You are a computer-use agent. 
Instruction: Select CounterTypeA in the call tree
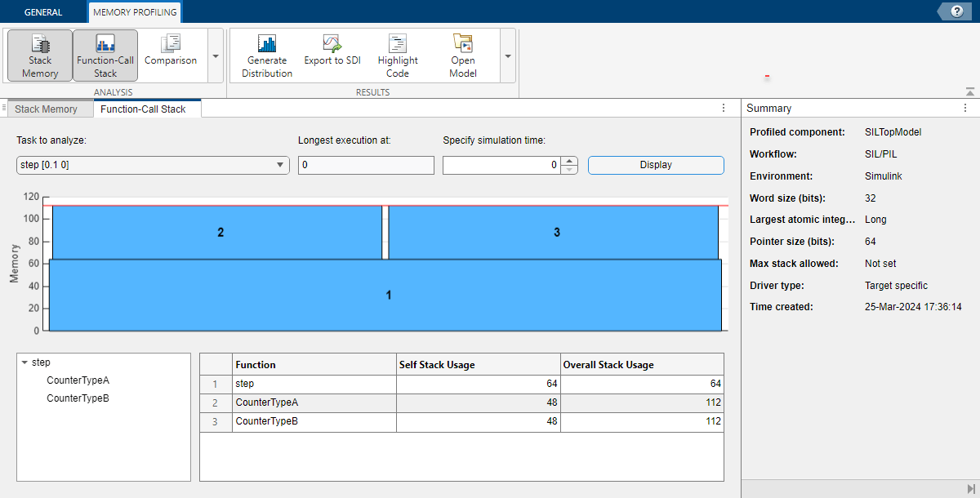point(78,380)
